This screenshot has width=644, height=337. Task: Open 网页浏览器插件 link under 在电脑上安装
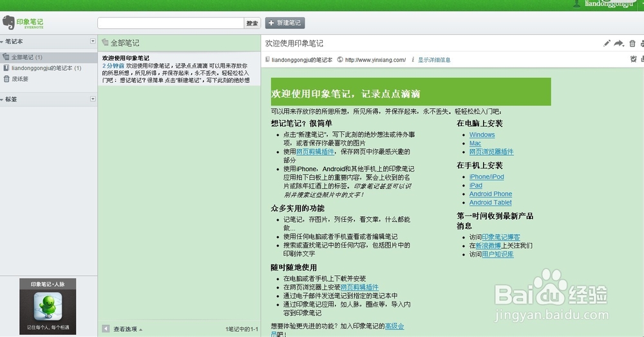point(491,152)
